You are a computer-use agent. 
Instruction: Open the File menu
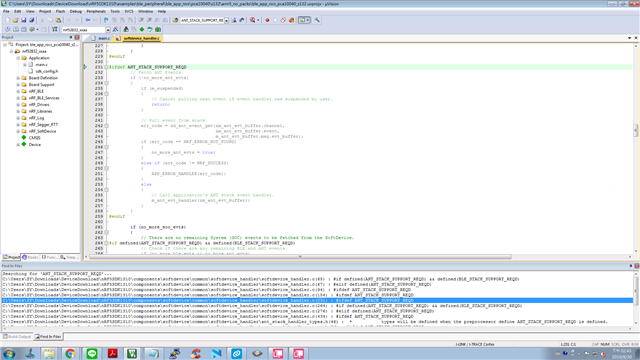6,11
